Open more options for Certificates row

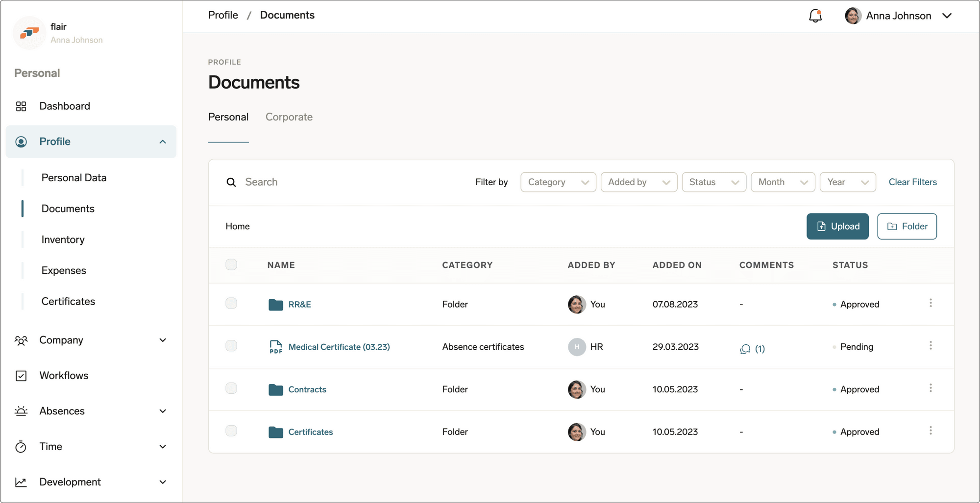tap(931, 431)
